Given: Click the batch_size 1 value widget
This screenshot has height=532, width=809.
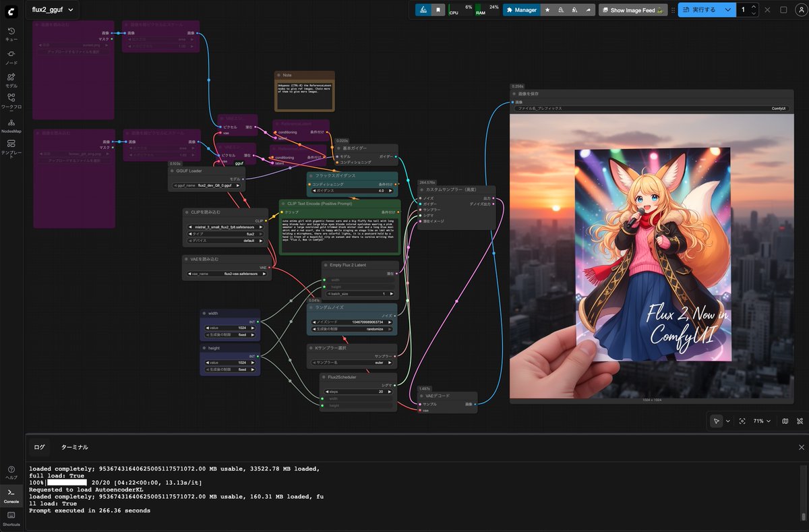Looking at the screenshot, I should pyautogui.click(x=359, y=293).
